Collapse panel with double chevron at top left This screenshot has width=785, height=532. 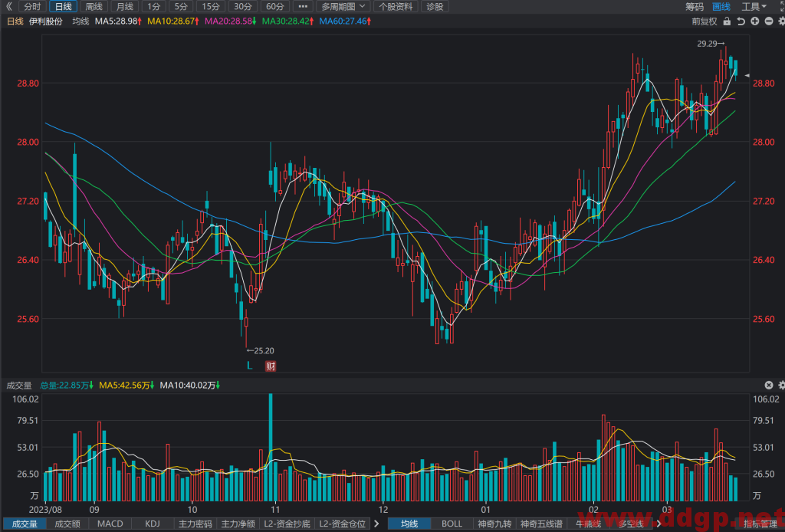click(x=8, y=6)
